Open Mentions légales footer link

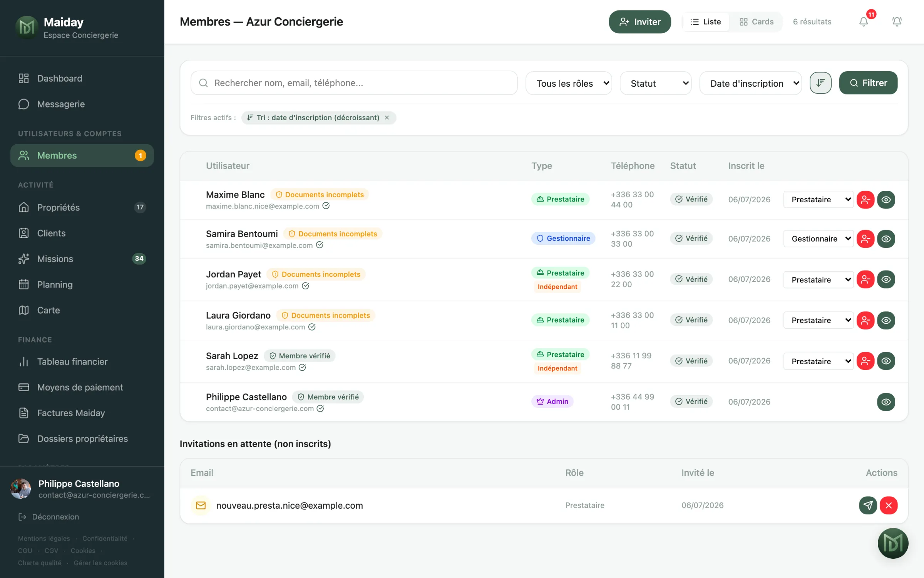point(44,538)
